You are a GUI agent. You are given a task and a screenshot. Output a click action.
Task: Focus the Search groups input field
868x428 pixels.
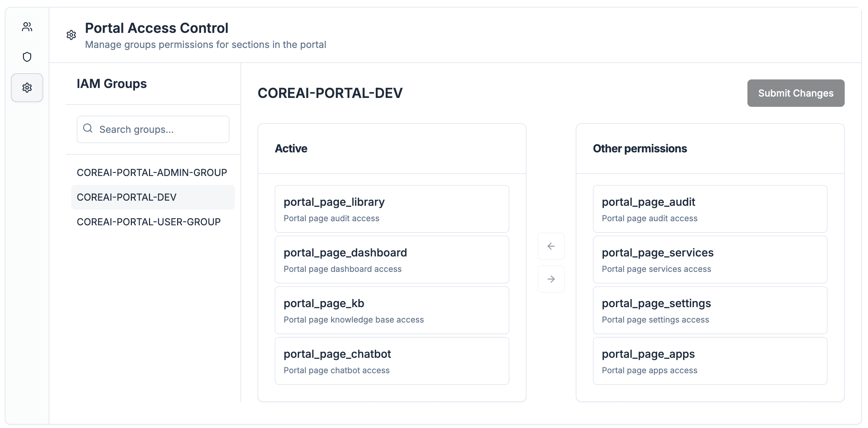[161, 129]
